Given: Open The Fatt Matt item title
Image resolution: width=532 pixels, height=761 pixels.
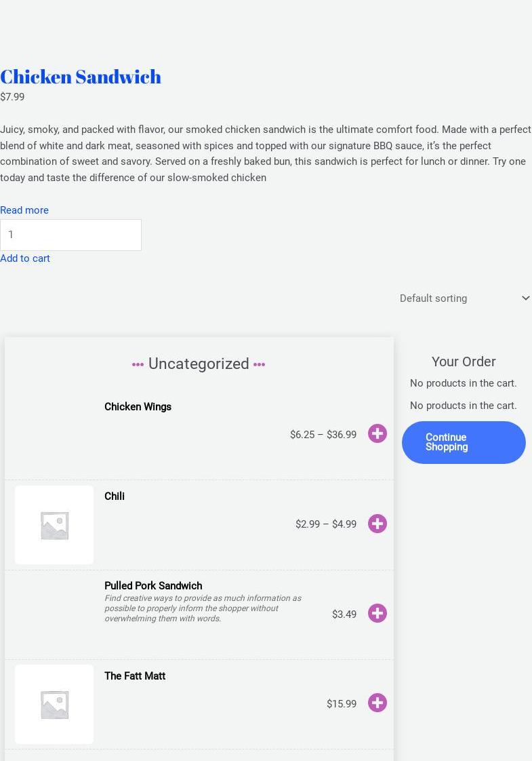Looking at the screenshot, I should click(135, 676).
